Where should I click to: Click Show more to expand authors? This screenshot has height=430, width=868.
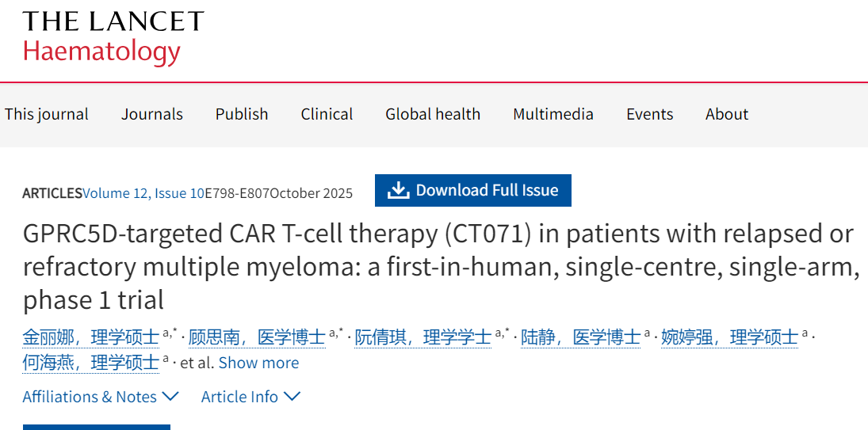pos(258,363)
